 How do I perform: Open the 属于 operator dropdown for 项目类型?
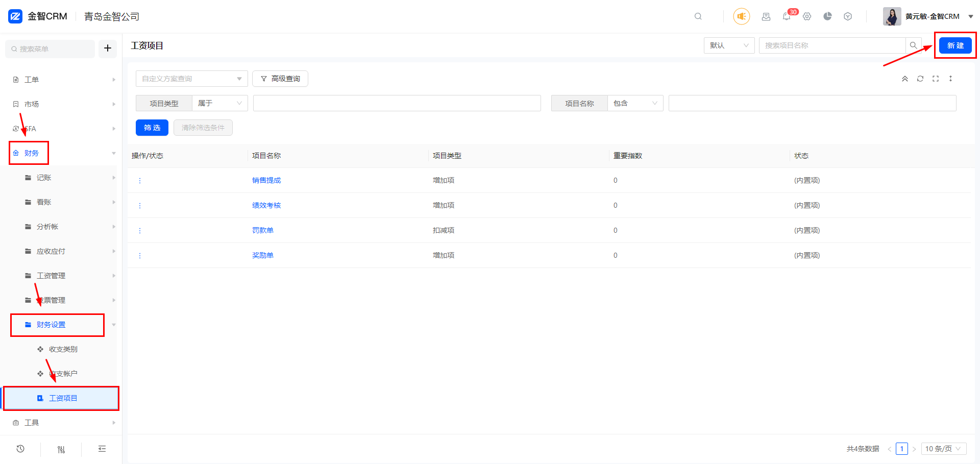point(220,103)
